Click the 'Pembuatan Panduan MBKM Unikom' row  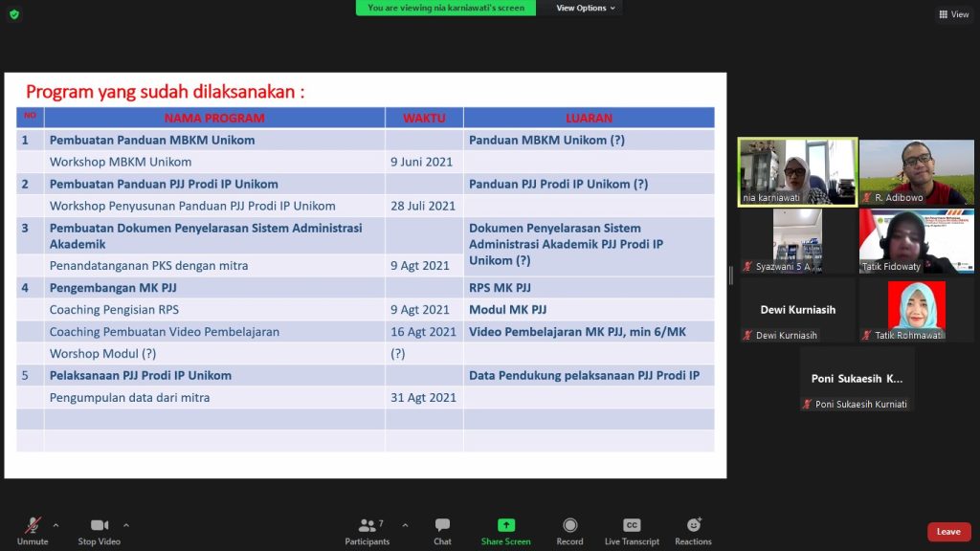(365, 140)
